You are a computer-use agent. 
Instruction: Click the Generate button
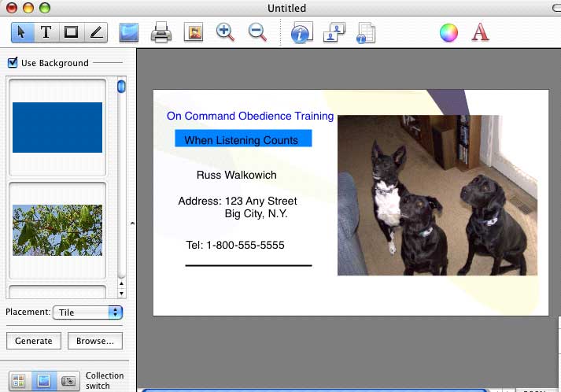click(x=34, y=341)
